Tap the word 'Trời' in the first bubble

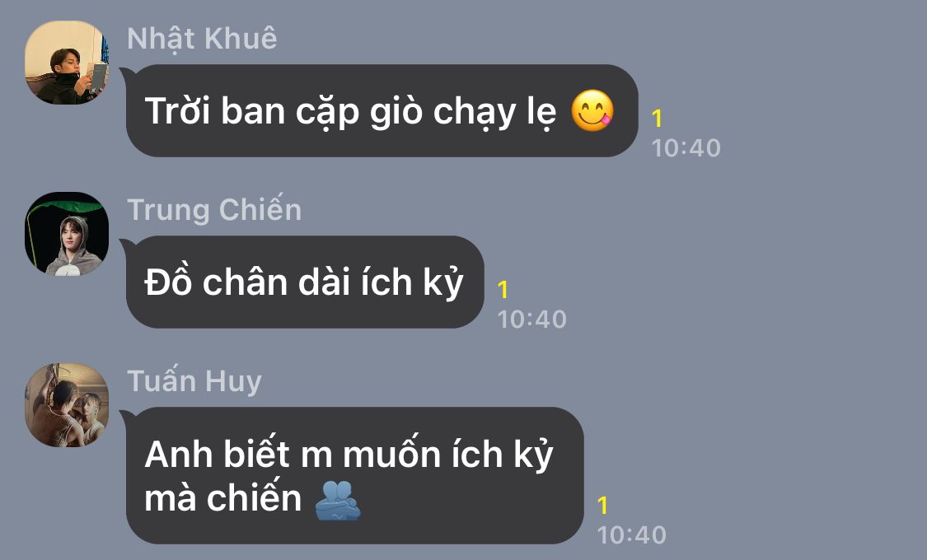point(178,111)
